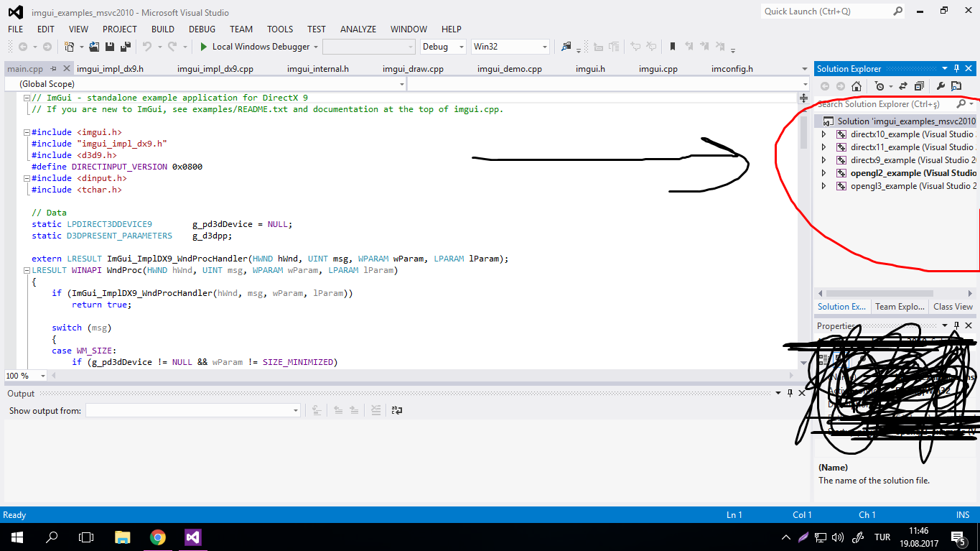Click the Undo toolbar icon

pos(147,47)
